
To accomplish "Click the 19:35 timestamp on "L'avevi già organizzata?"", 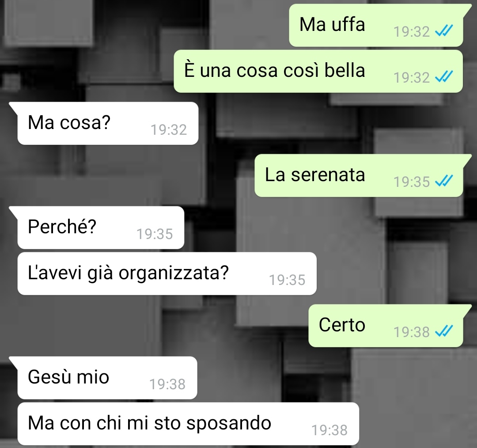I will [287, 280].
